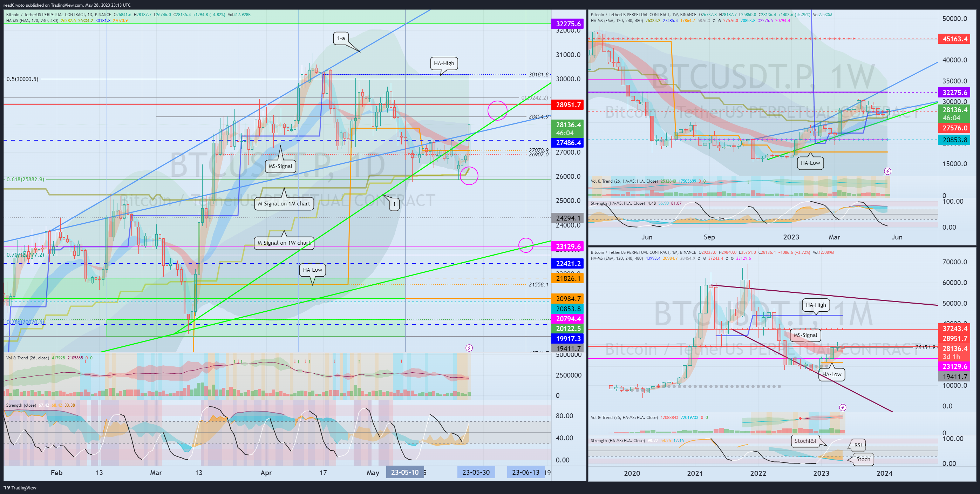Click the lightning event icon on 1W chart
The width and height of the screenshot is (980, 494).
[x=887, y=171]
